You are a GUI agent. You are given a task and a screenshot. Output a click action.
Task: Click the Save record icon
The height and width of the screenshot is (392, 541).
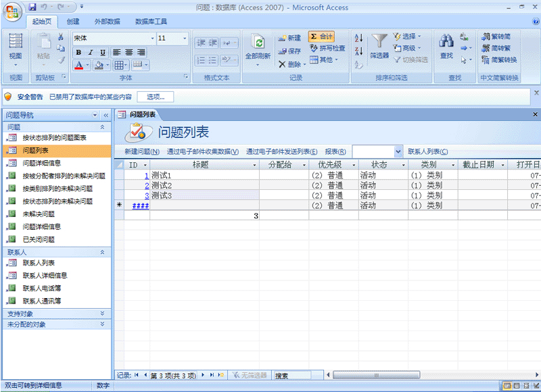[283, 51]
